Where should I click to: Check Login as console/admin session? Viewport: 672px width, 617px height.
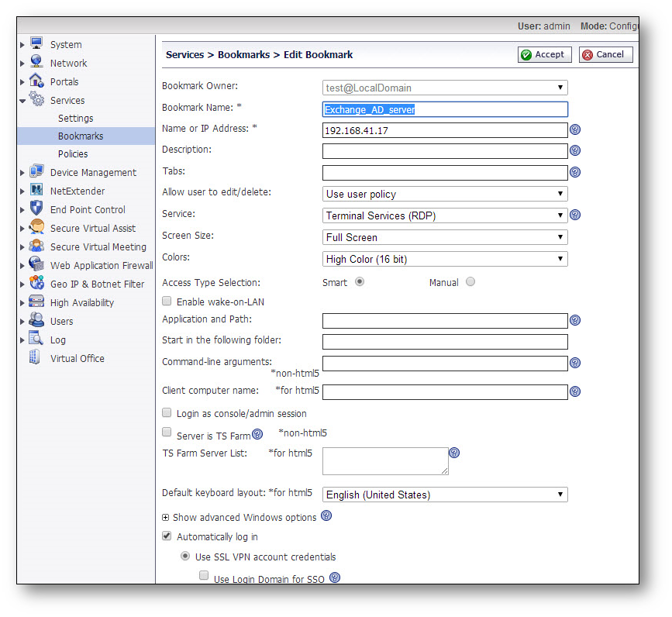pos(167,413)
